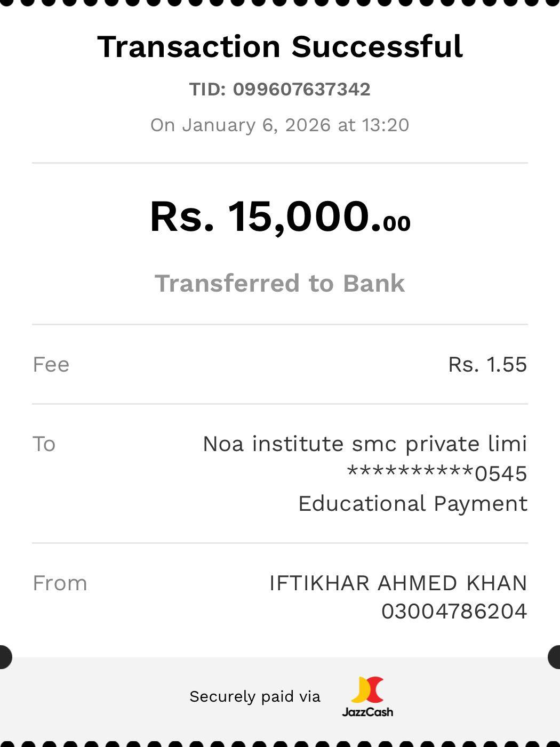Screen dimensions: 560x747
Task: Click the right semicircle notch on receipt edge
Action: (x=555, y=656)
